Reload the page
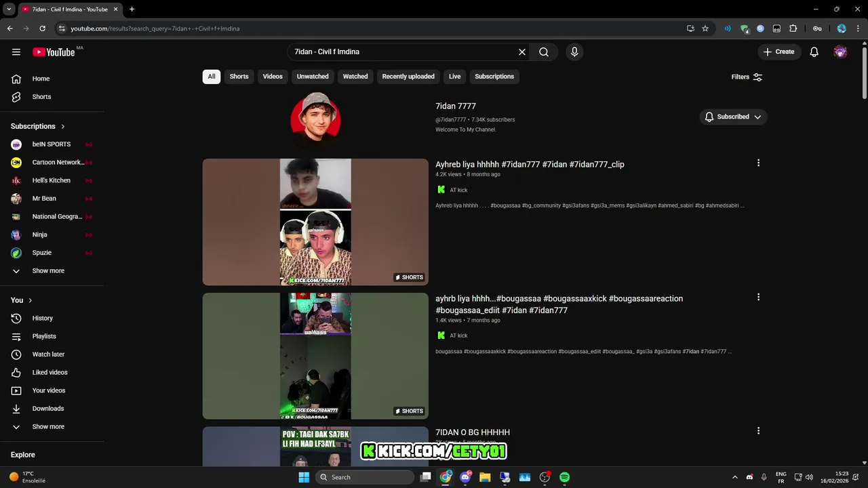This screenshot has width=868, height=488. (42, 28)
